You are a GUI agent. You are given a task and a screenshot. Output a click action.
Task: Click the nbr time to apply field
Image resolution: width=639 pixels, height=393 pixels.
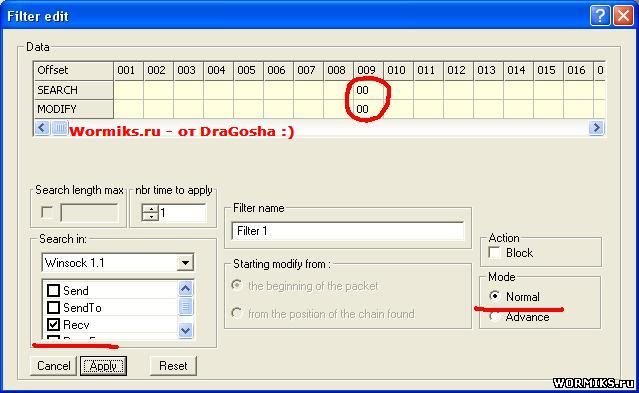(183, 212)
